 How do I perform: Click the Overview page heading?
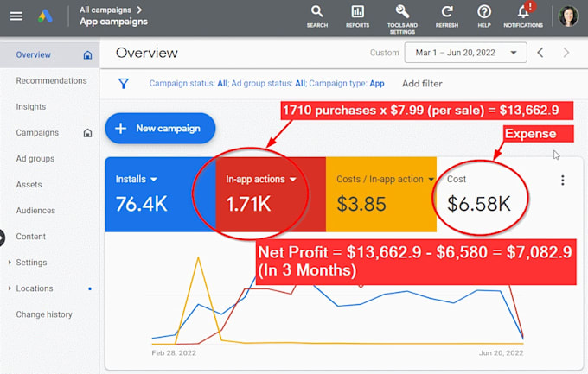(147, 53)
